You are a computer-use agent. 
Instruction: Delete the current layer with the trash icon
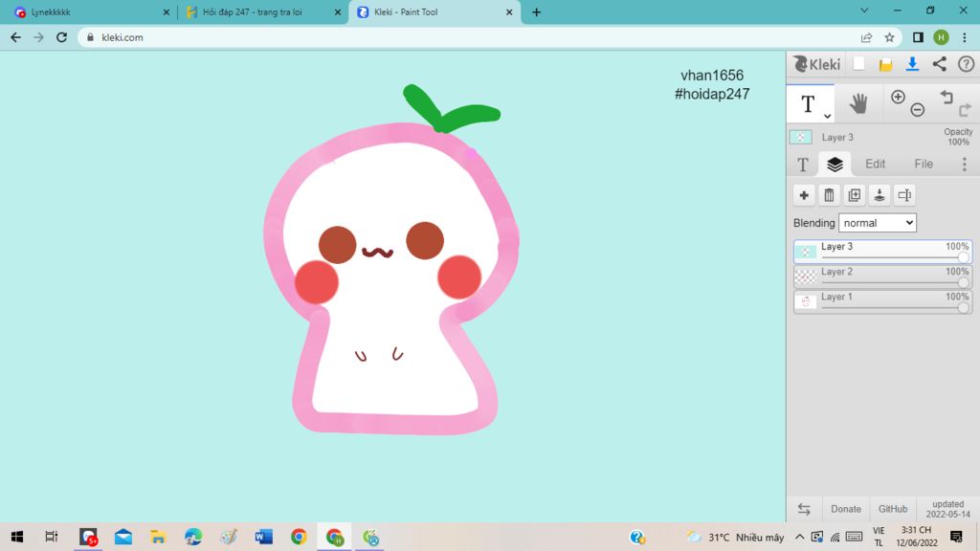coord(829,195)
